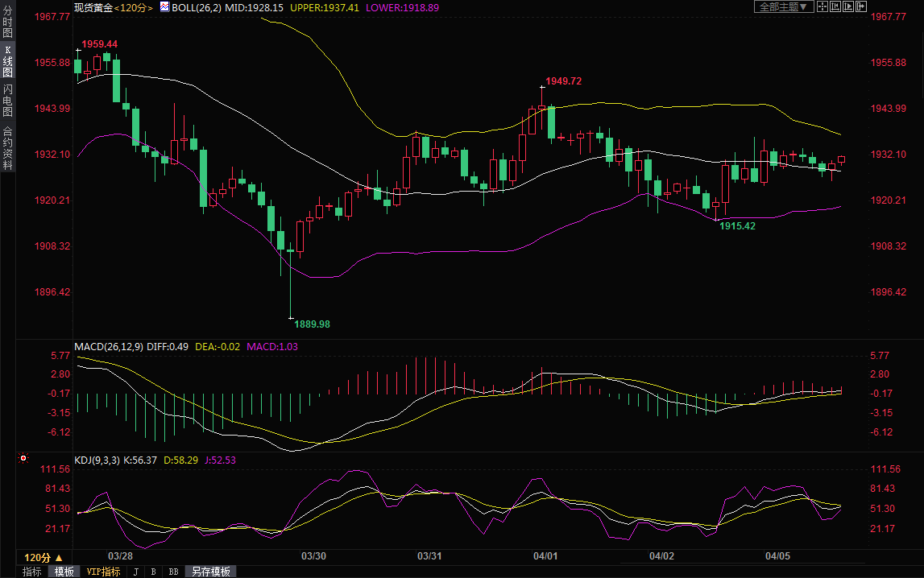Screen dimensions: 924x578
Task: Click the chart play-forward icon
Action: 848,6
